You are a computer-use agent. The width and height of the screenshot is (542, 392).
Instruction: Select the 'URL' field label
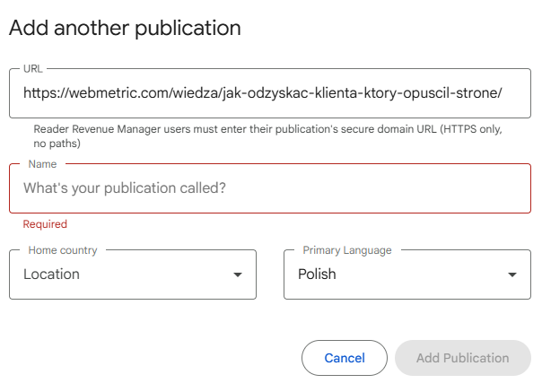pos(32,68)
